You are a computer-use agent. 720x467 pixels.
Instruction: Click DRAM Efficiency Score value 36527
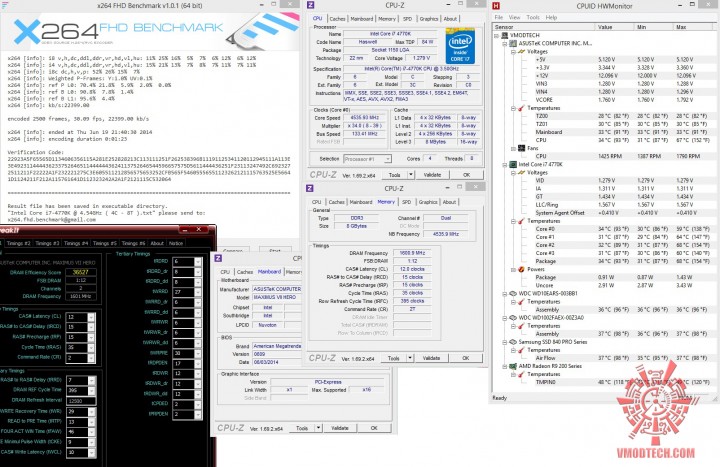pos(80,272)
